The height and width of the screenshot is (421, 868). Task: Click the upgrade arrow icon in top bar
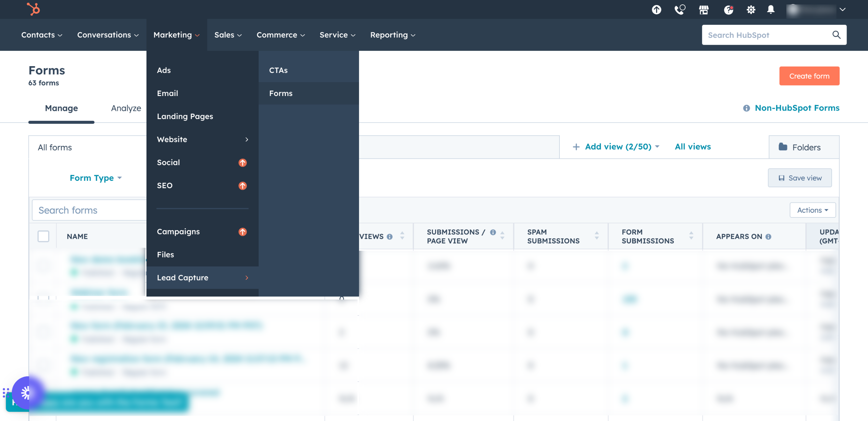coord(656,9)
